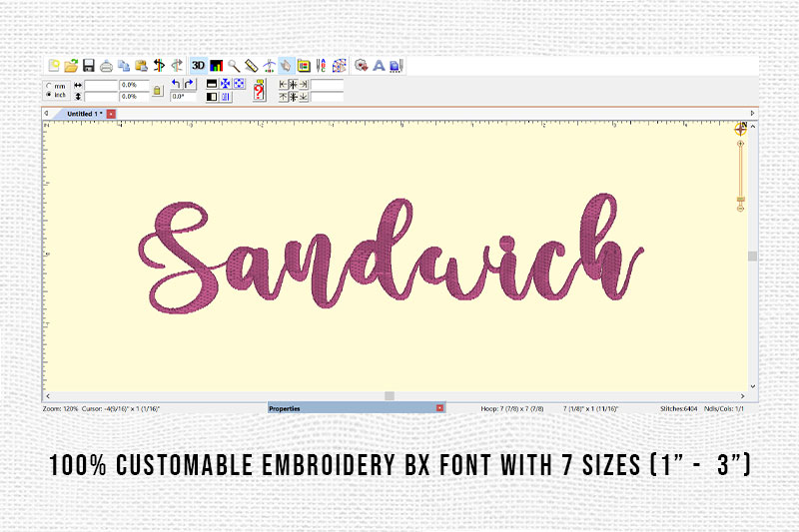This screenshot has width=799, height=532.
Task: Toggle the hand pan tool
Action: pos(287,65)
